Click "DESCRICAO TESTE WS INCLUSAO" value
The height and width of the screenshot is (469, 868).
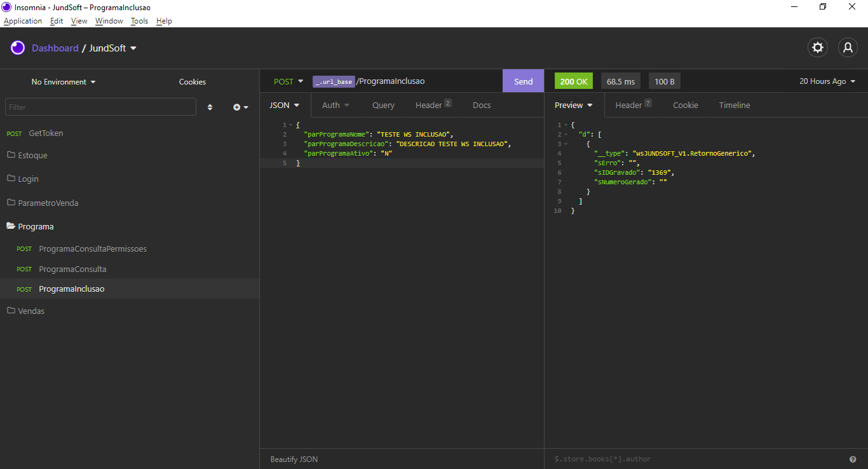click(x=451, y=144)
